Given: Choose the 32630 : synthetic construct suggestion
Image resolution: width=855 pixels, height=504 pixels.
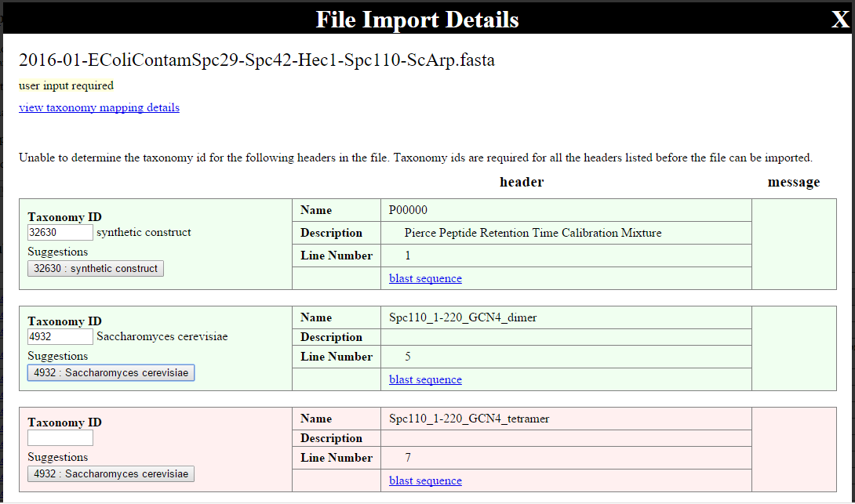Looking at the screenshot, I should coord(96,269).
